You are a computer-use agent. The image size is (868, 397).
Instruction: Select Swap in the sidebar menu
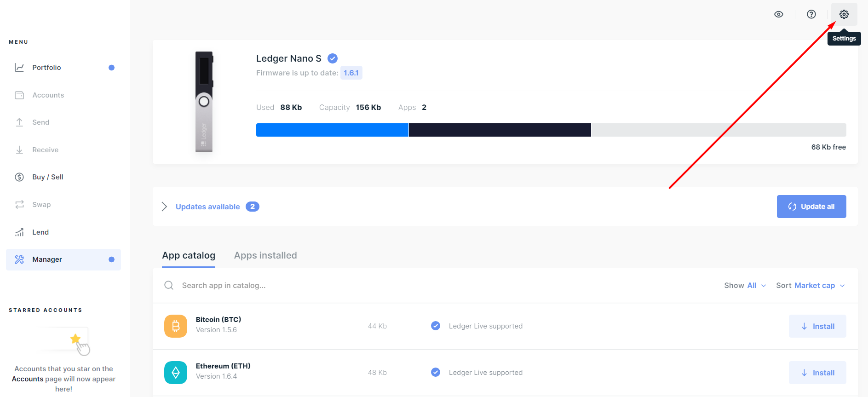click(x=63, y=205)
